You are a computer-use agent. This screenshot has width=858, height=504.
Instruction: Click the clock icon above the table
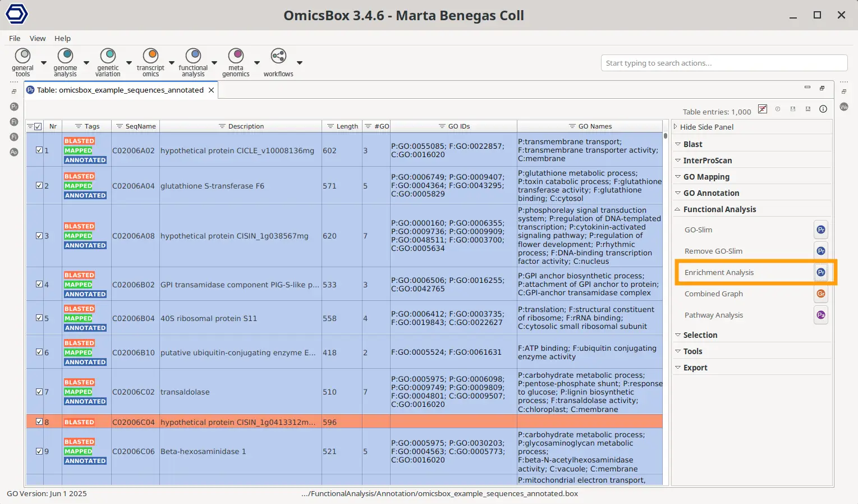tap(778, 109)
